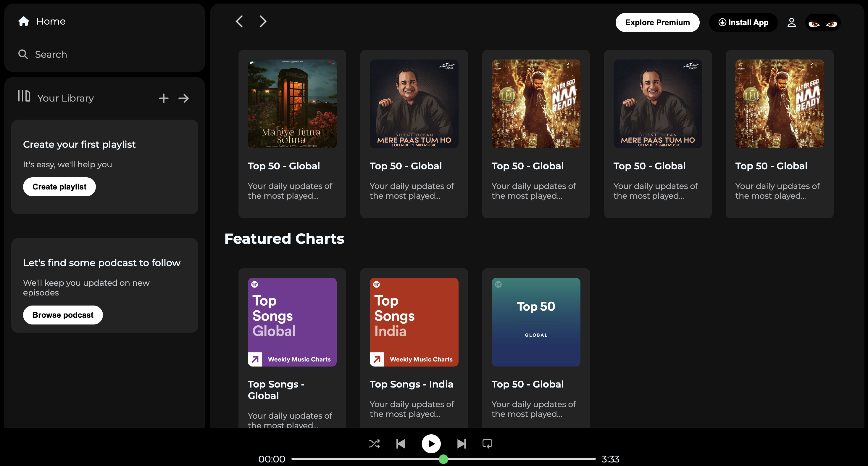Click 'Let's find some podcast to follow' text
Image resolution: width=868 pixels, height=466 pixels.
pos(102,263)
